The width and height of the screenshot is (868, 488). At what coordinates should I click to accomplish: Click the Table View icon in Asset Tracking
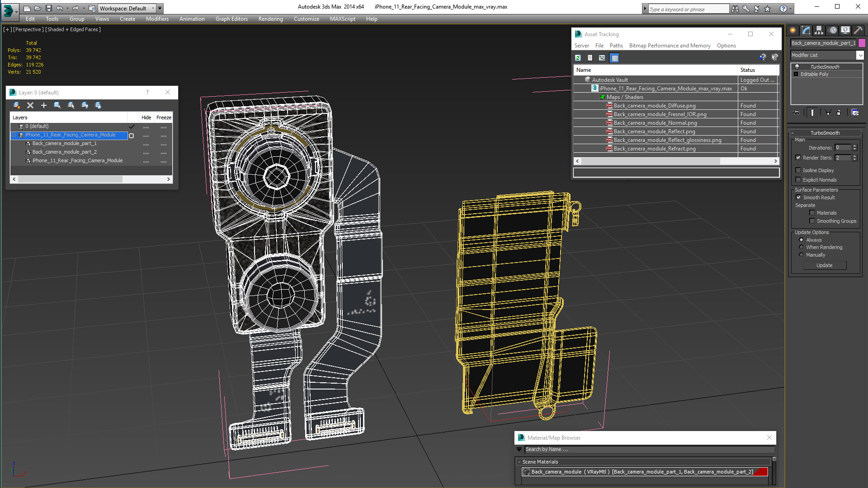(614, 58)
